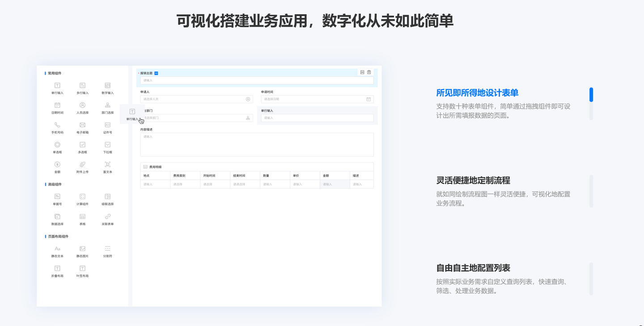Image resolution: width=644 pixels, height=326 pixels.
Task: Add the 下拉框 dropdown component
Action: [107, 148]
